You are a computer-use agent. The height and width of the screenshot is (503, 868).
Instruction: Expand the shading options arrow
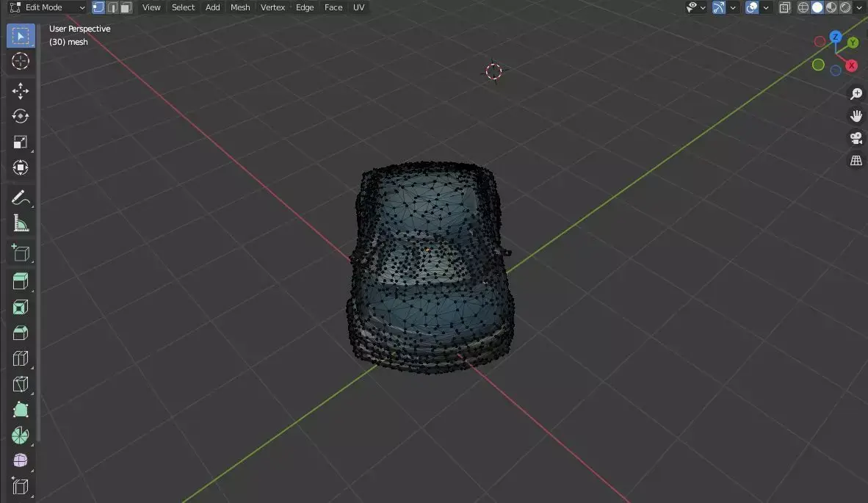(x=860, y=7)
